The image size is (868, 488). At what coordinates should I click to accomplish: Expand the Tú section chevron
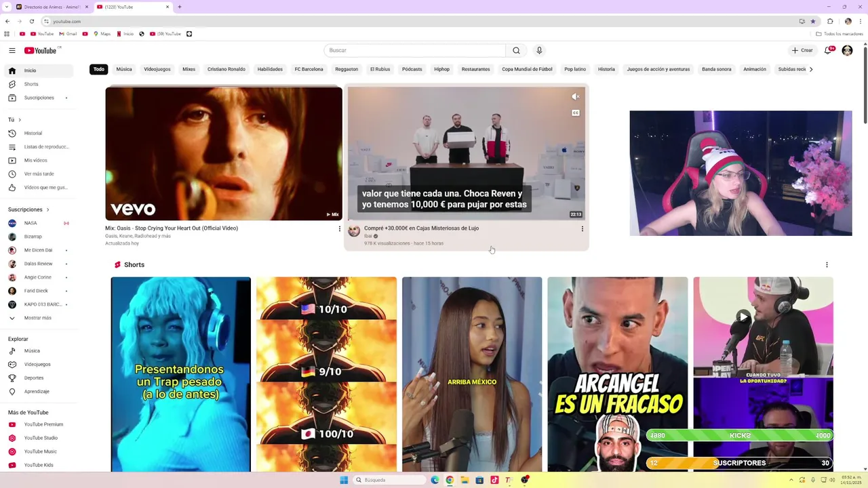point(20,120)
